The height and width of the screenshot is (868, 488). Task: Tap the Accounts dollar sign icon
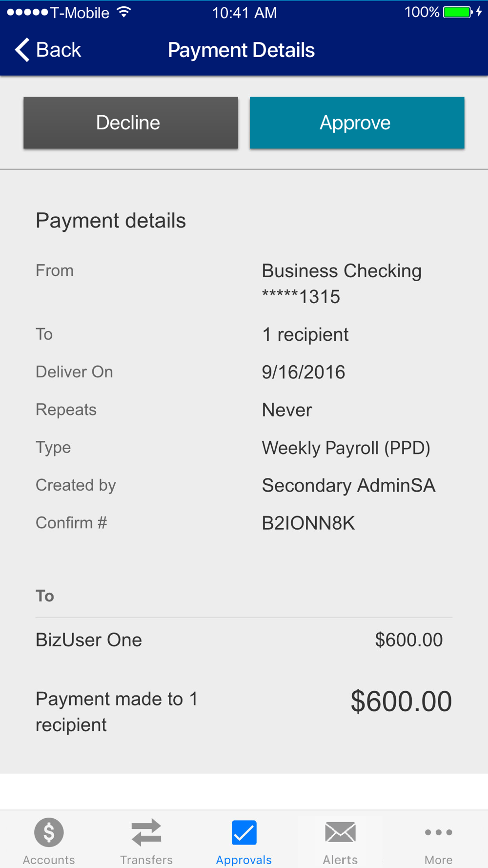(x=49, y=832)
